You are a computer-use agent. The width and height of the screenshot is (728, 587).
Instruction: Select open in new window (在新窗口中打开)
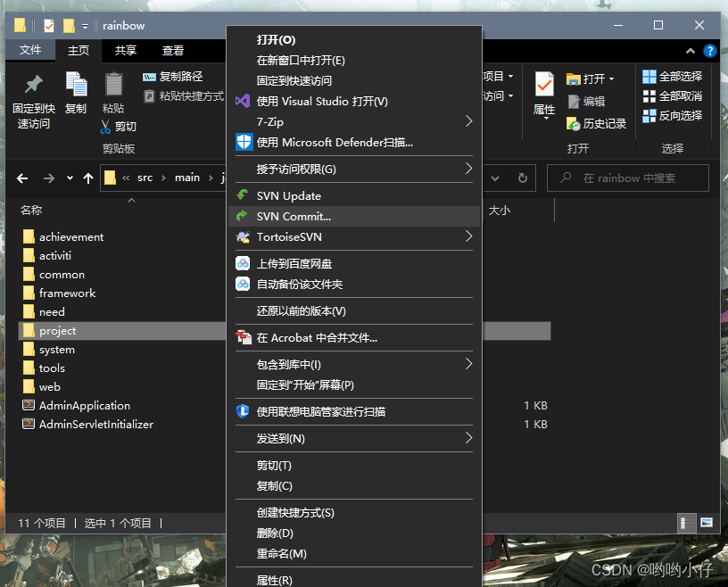tap(355, 61)
